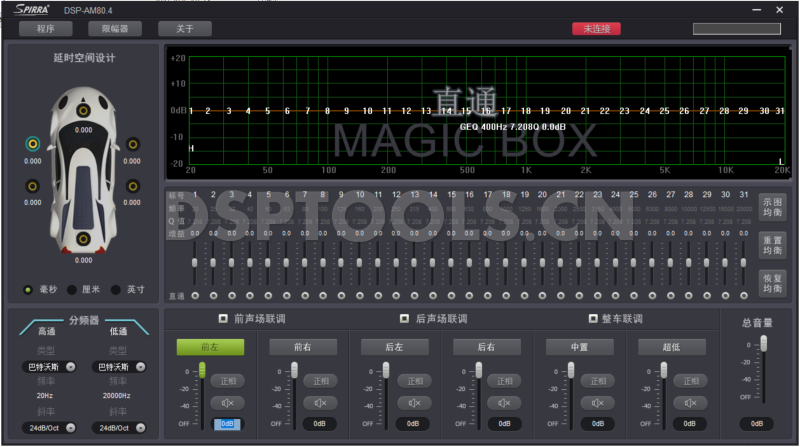Click the H high-pass marker on graph
The width and height of the screenshot is (800, 447).
pyautogui.click(x=191, y=148)
